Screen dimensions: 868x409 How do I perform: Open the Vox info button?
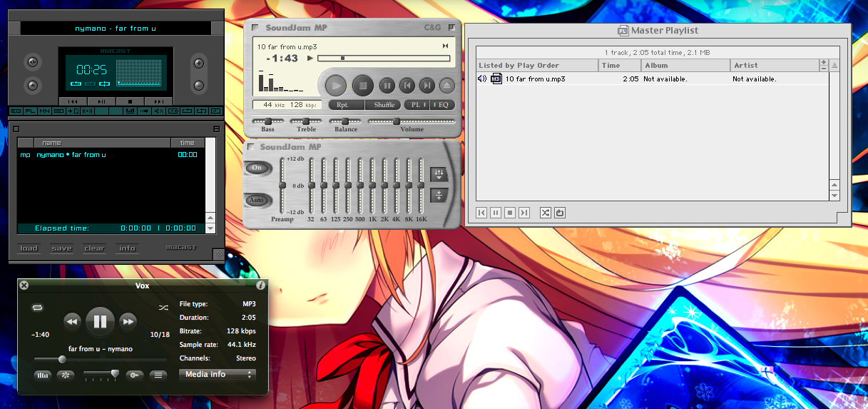pos(260,286)
